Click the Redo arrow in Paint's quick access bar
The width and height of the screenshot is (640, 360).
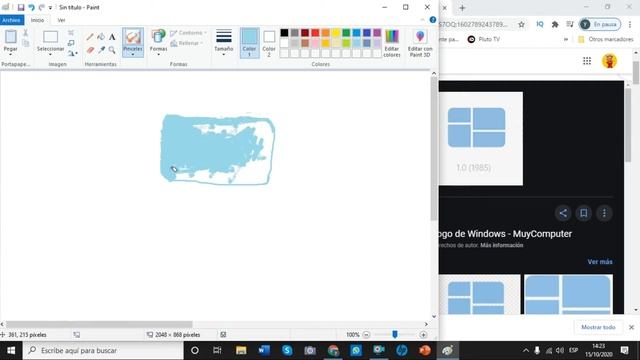42,7
